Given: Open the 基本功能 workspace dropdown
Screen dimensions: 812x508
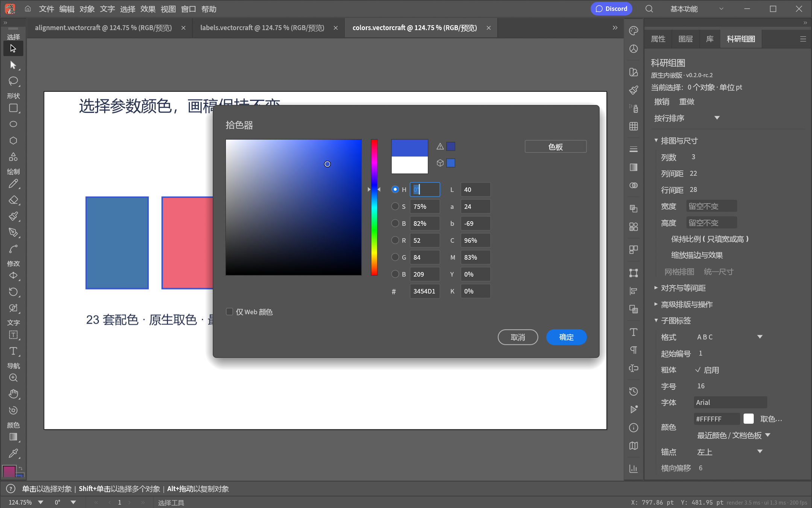Looking at the screenshot, I should (697, 9).
